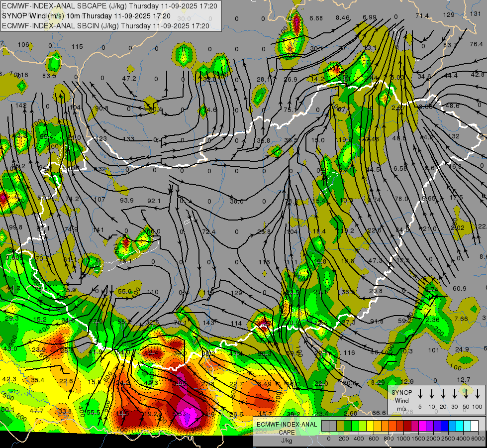
Task: Select the dark green CAPE color swatch
Action: coord(348,426)
